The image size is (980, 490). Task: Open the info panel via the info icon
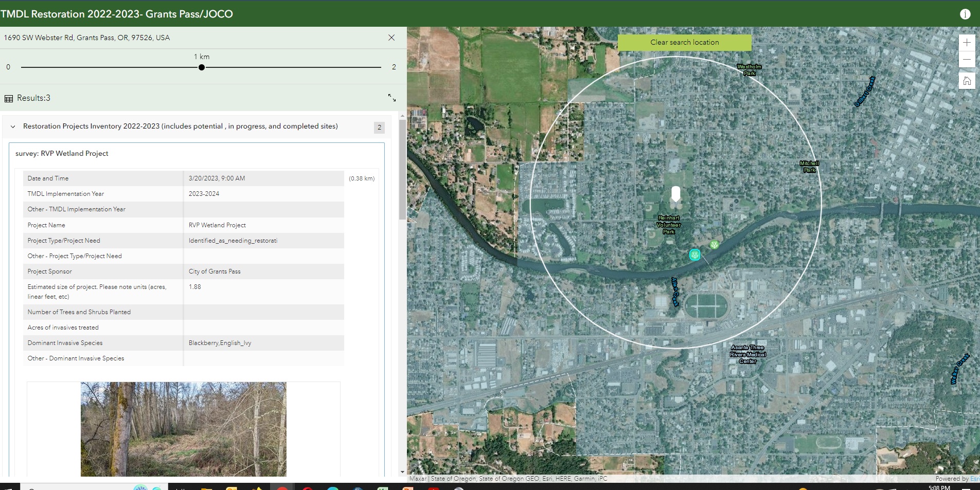(x=965, y=14)
